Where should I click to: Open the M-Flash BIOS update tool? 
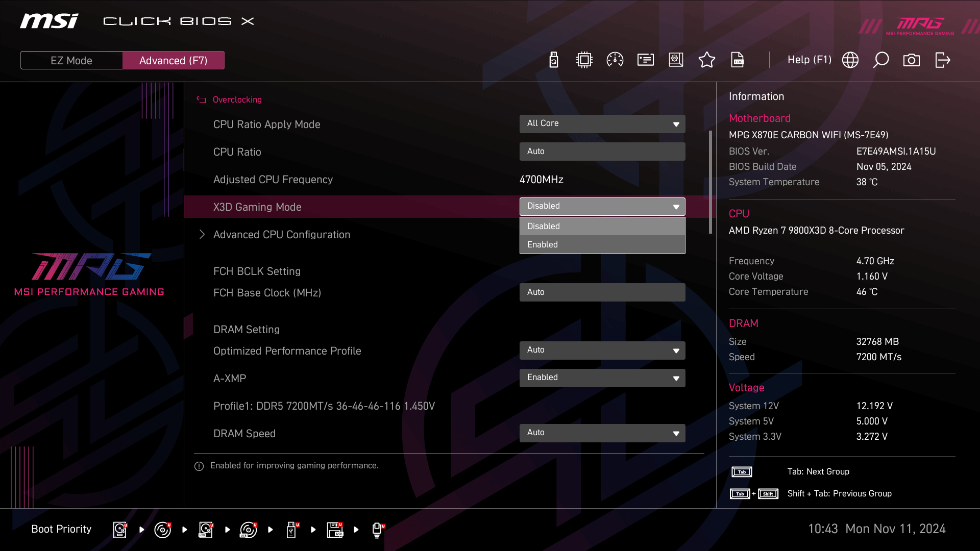(553, 60)
